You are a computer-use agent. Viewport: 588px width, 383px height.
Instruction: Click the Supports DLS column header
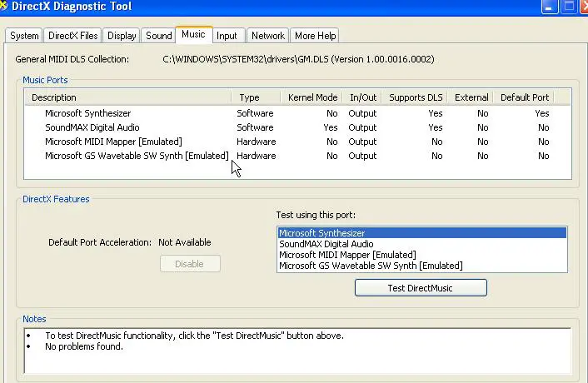[x=416, y=97]
